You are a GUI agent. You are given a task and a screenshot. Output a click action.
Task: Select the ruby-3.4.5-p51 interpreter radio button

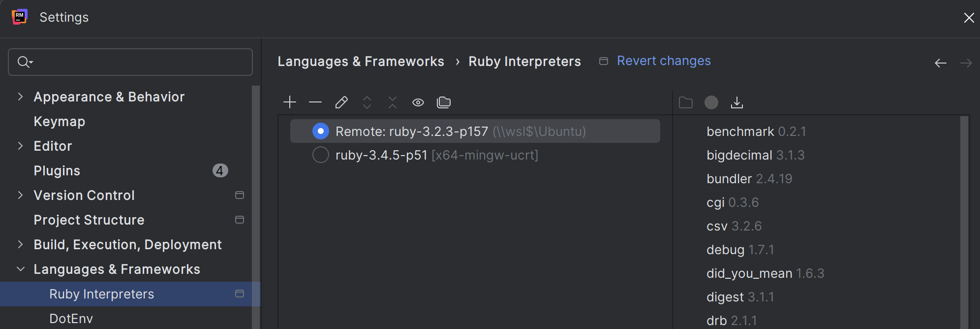(x=320, y=154)
